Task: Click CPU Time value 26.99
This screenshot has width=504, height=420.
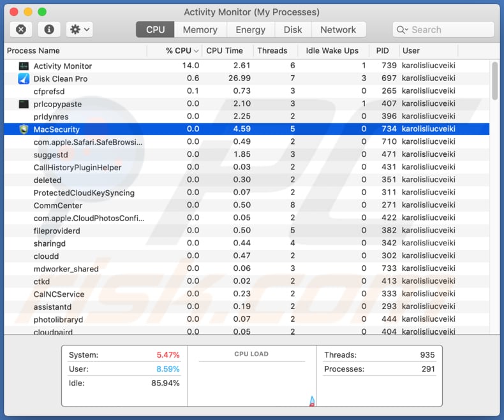Action: (x=239, y=78)
